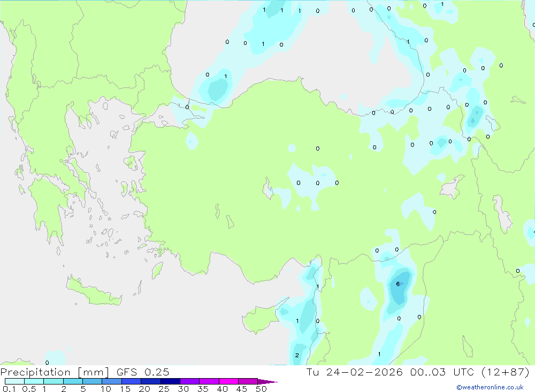Select the 5–10 mm legend color swatch

click(x=92, y=381)
